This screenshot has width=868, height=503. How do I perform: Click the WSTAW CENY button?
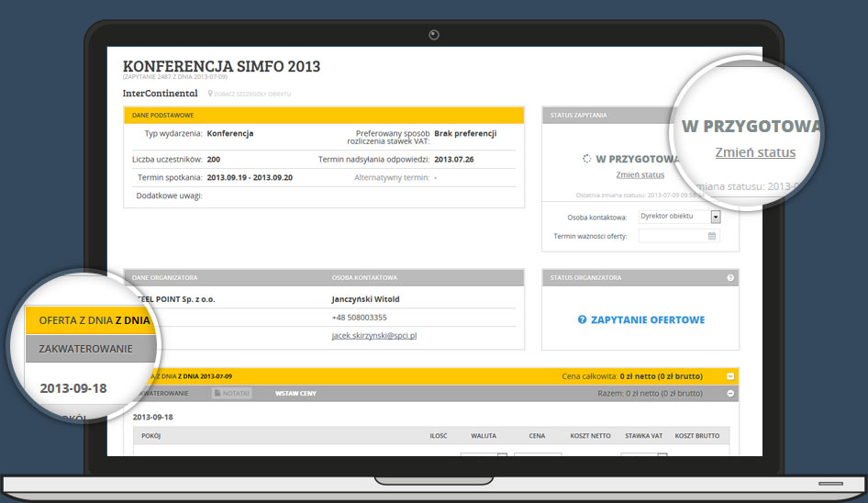click(295, 394)
